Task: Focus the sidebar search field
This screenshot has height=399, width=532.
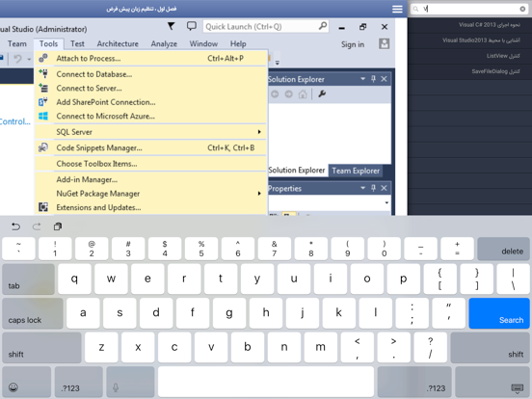Action: coord(469,9)
